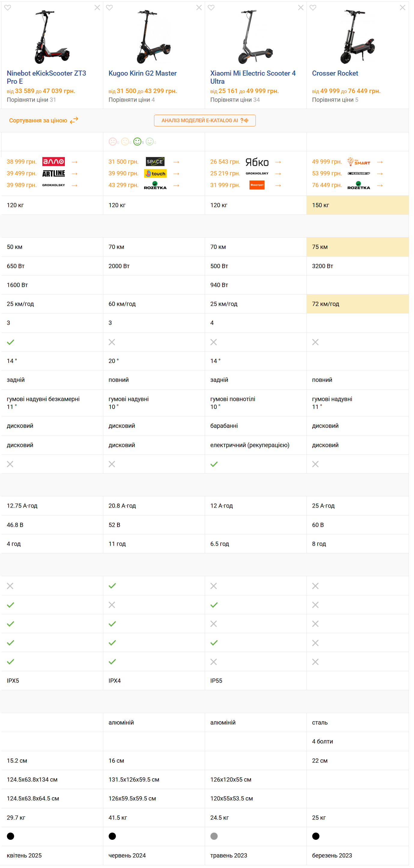Image resolution: width=414 pixels, height=868 pixels.
Task: Click price 31 999 грн
Action: click(x=225, y=185)
